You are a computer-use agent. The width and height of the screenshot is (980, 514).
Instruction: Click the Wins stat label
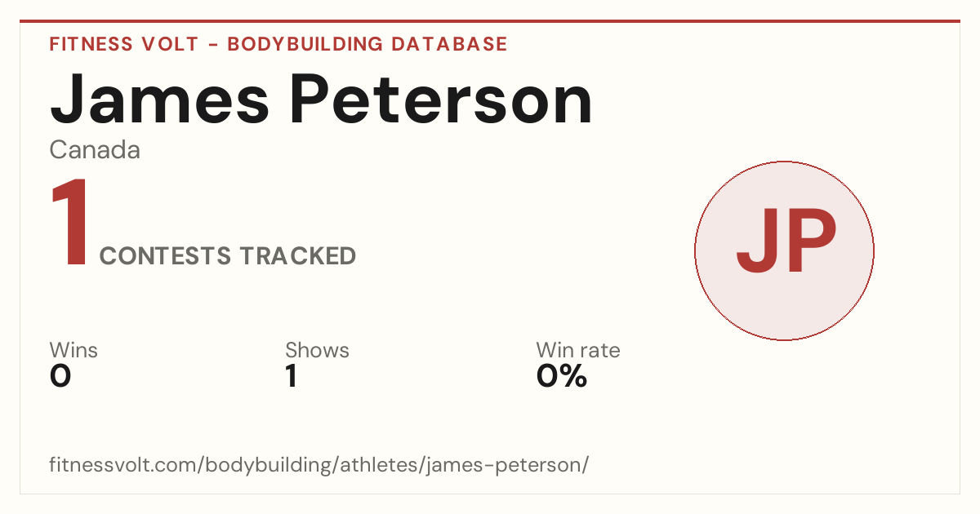point(73,351)
